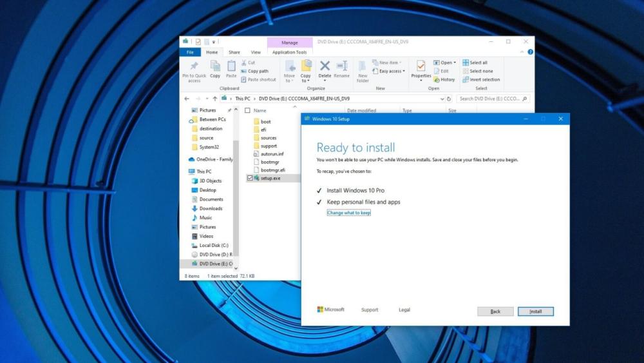Open the quick access toolbar customize dropdown
The height and width of the screenshot is (363, 644).
[214, 42]
